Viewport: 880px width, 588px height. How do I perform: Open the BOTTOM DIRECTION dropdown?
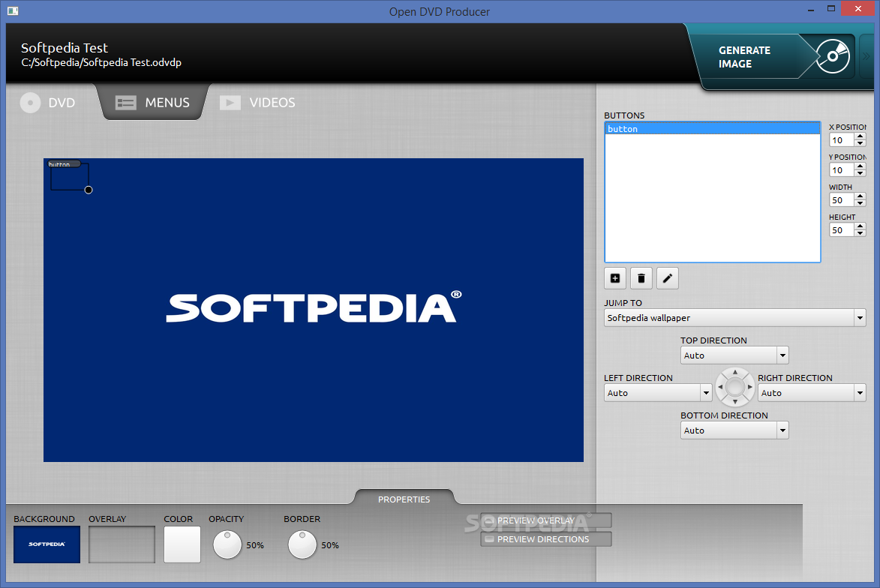pos(734,430)
